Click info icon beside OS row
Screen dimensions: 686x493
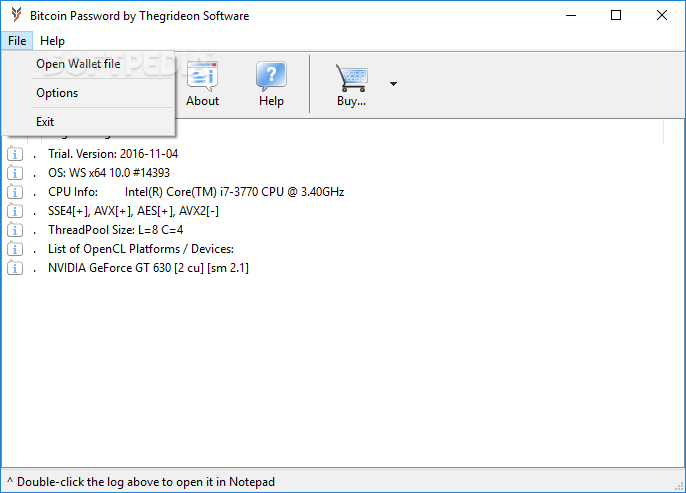[x=15, y=173]
